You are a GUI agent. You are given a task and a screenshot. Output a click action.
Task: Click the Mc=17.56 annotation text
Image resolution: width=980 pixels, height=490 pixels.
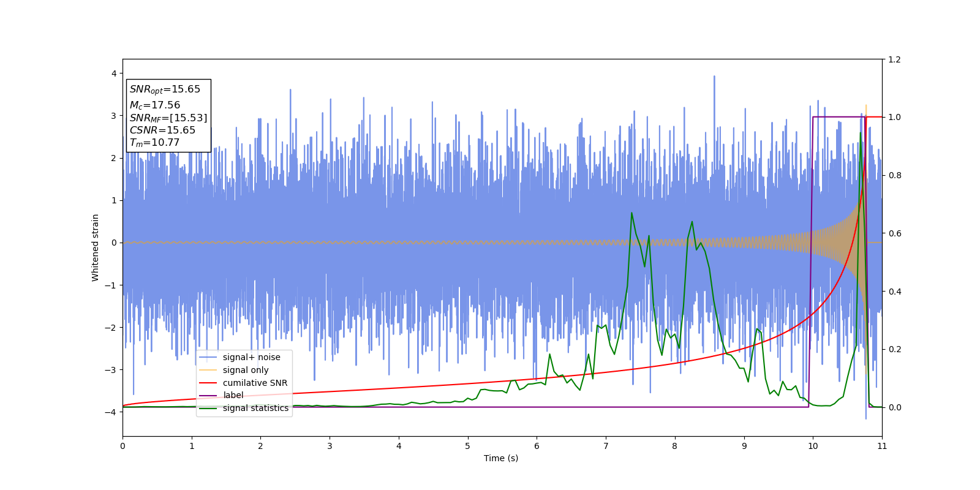[x=155, y=105]
